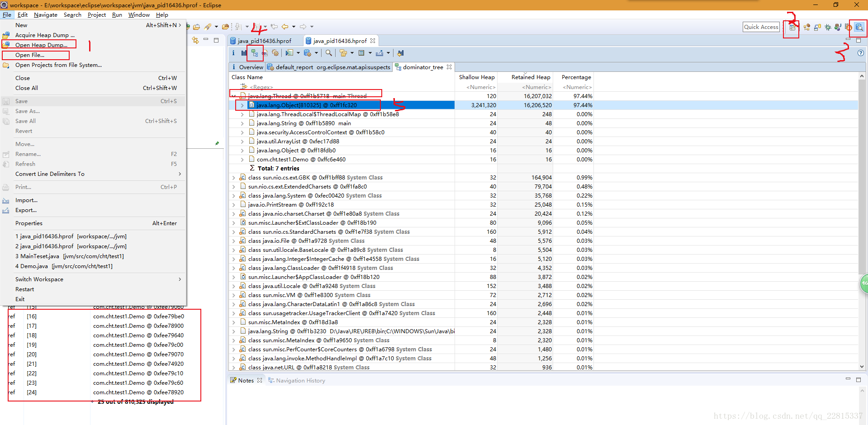868x425 pixels.
Task: Click the compare to another heap dump icon
Action: pyautogui.click(x=400, y=53)
